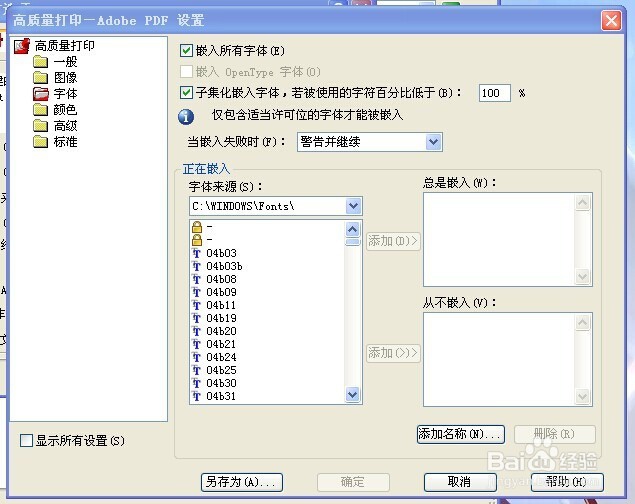The width and height of the screenshot is (635, 504).
Task: Select 颜色 in settings tree
Action: click(x=65, y=110)
